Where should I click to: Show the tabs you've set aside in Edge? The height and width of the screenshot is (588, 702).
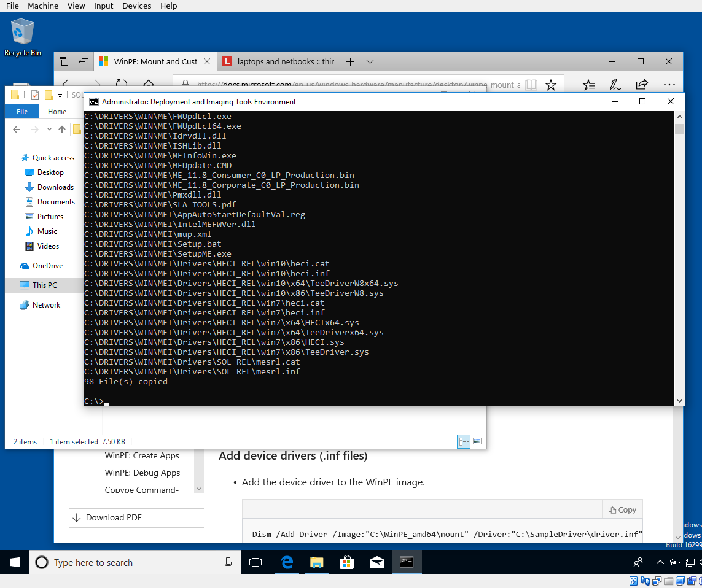click(64, 61)
